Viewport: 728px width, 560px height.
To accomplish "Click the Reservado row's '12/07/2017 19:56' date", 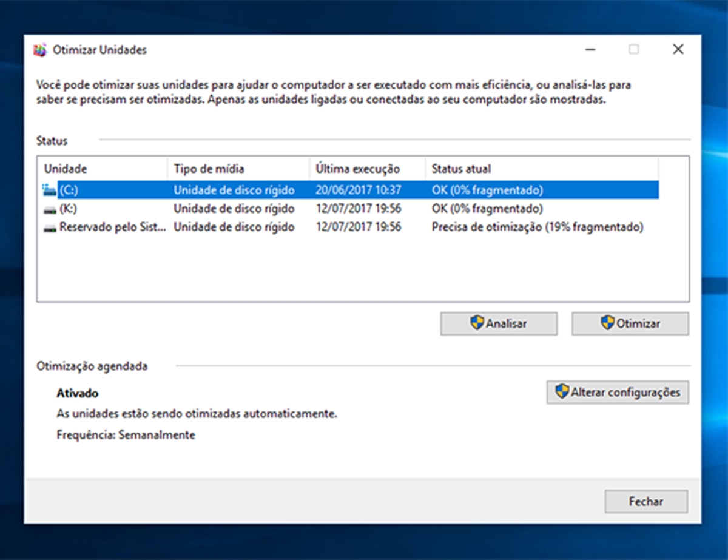I will pos(359,228).
